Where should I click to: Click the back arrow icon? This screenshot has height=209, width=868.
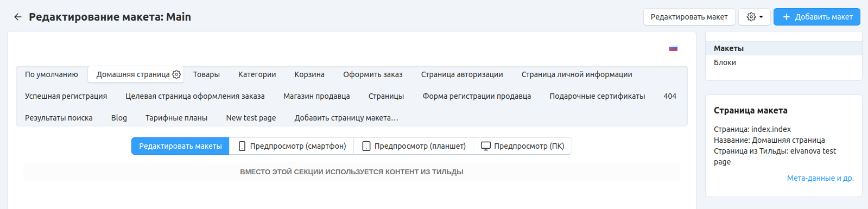(x=17, y=17)
